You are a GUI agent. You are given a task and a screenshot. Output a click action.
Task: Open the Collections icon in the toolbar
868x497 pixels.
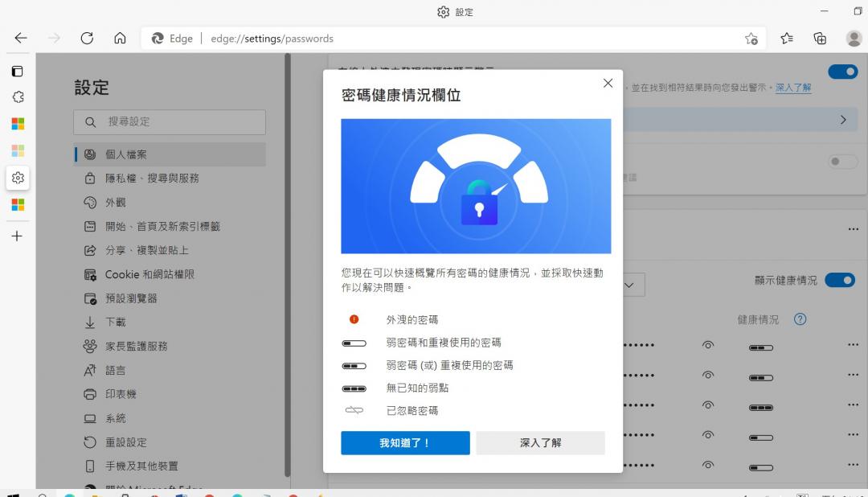[x=820, y=38]
